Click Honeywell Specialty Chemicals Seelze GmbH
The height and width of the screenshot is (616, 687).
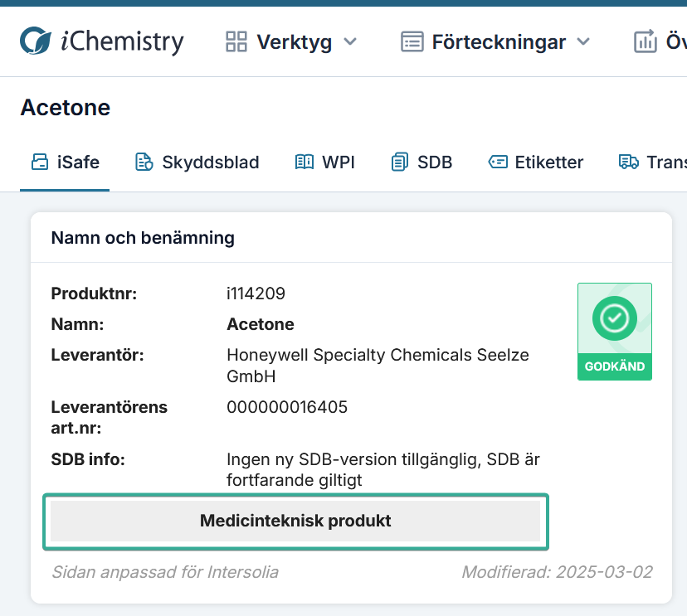pos(378,365)
